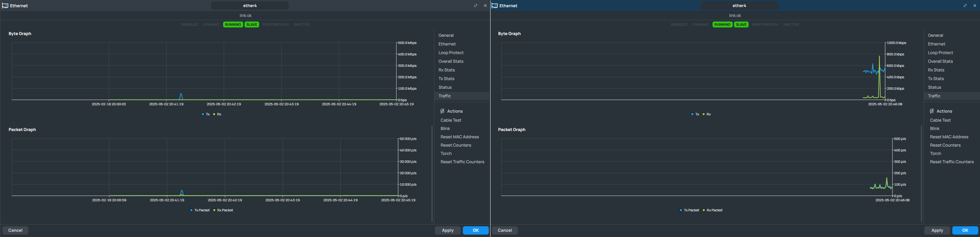Open Loop Protect tab in right window

(951, 53)
